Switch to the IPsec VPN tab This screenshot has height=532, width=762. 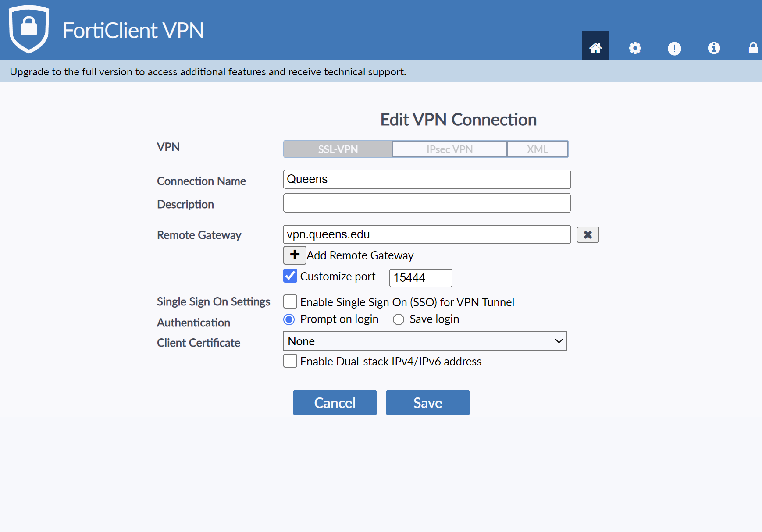(x=449, y=149)
